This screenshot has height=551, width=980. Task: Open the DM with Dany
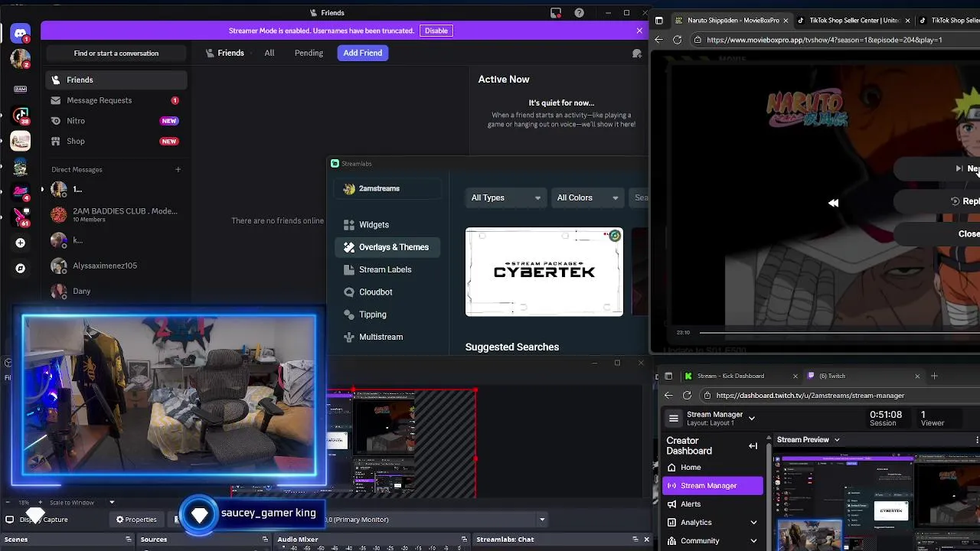[116, 291]
